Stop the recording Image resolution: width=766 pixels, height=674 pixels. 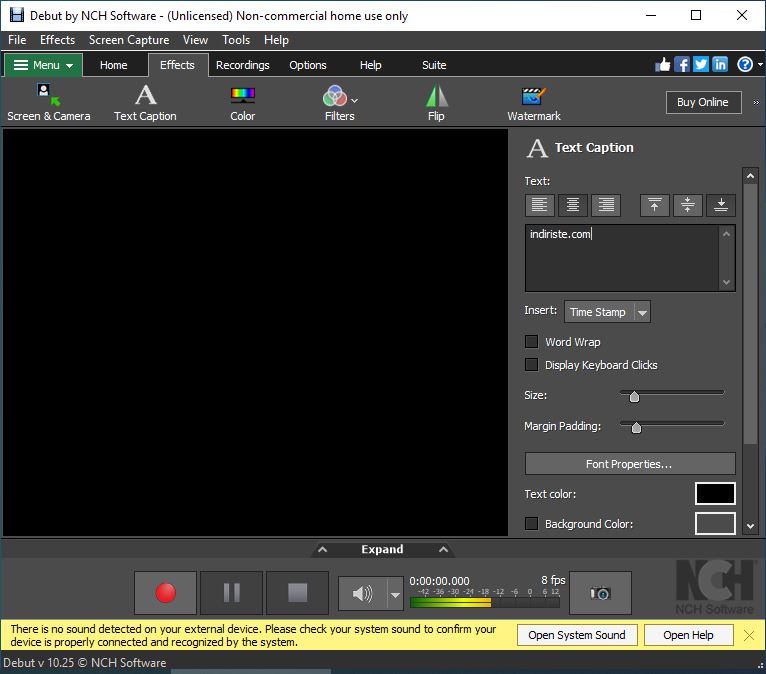pyautogui.click(x=298, y=592)
